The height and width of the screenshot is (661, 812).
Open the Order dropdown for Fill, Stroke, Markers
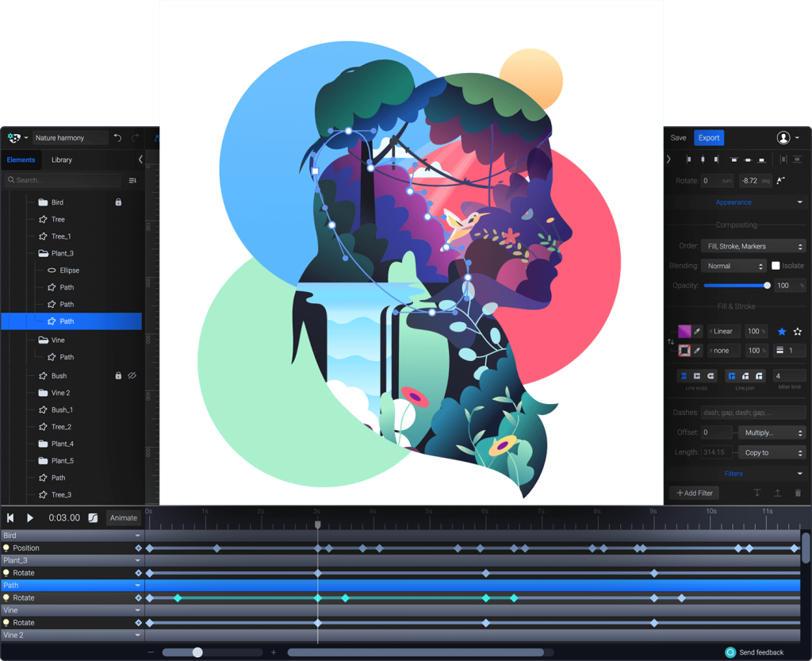click(753, 247)
